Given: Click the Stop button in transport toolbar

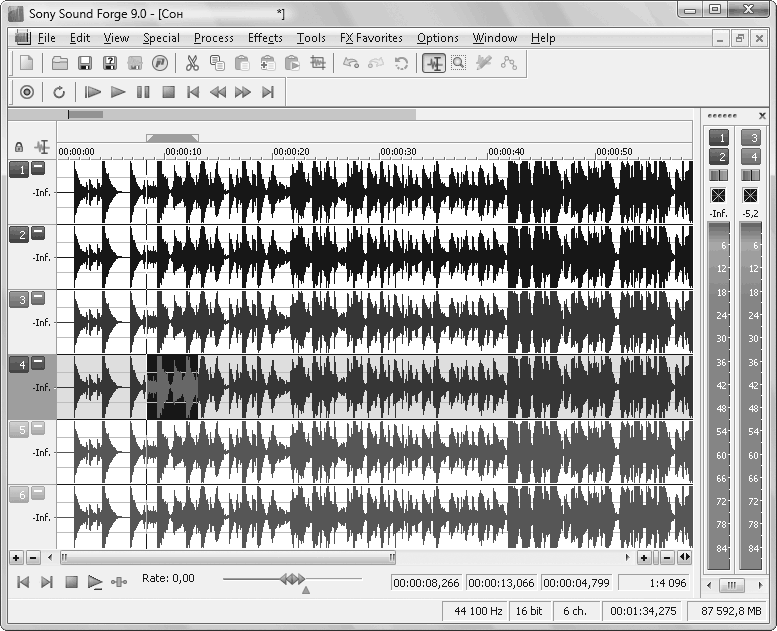Looking at the screenshot, I should pyautogui.click(x=169, y=92).
